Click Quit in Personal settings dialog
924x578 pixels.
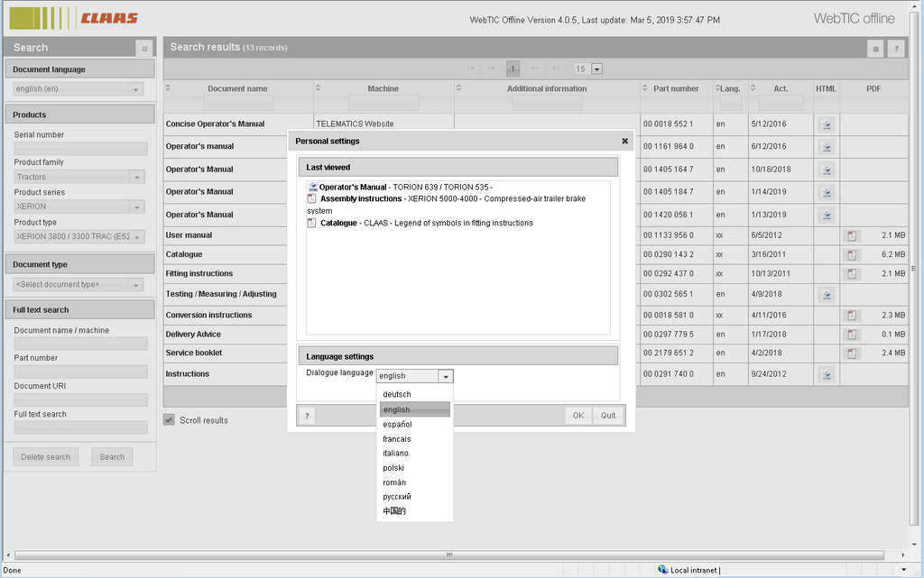point(608,416)
